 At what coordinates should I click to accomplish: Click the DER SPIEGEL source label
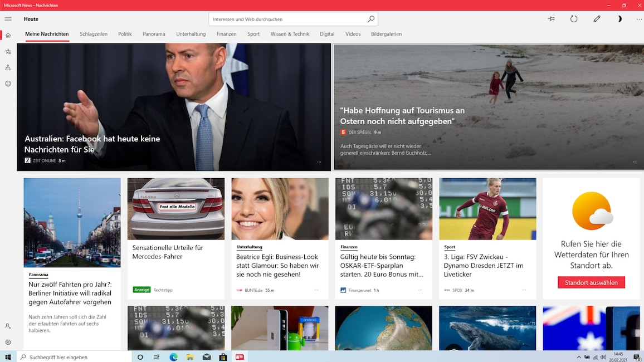pos(360,132)
